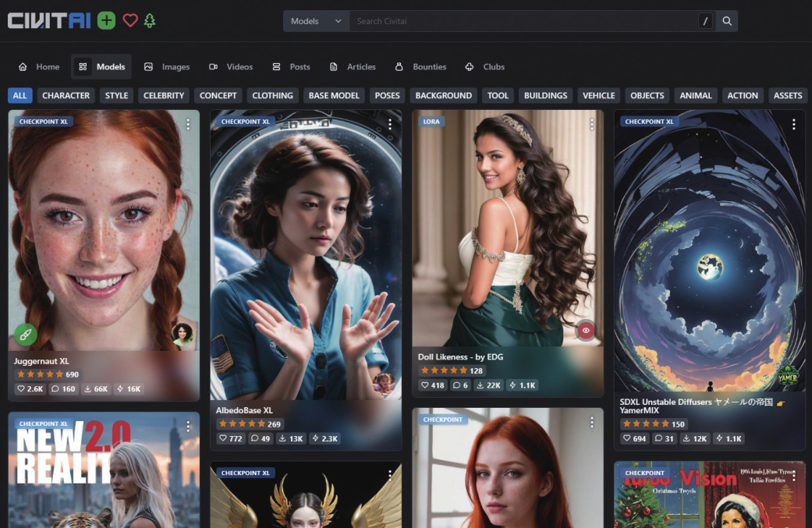Open the Juggernaut XL card options menu
The width and height of the screenshot is (812, 528).
tap(188, 124)
